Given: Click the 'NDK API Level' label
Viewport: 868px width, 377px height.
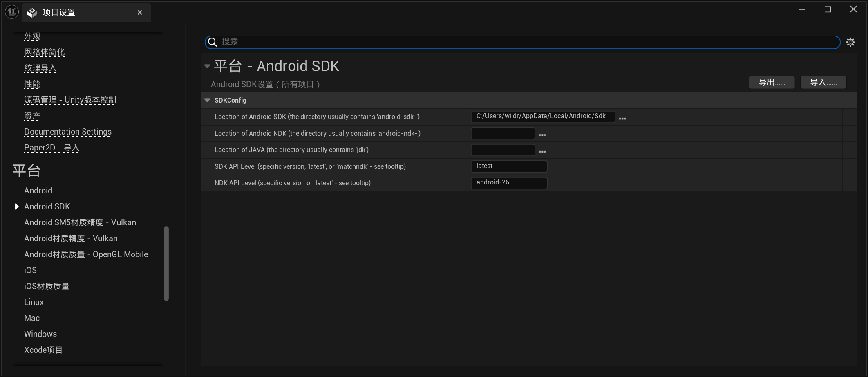Looking at the screenshot, I should point(293,183).
